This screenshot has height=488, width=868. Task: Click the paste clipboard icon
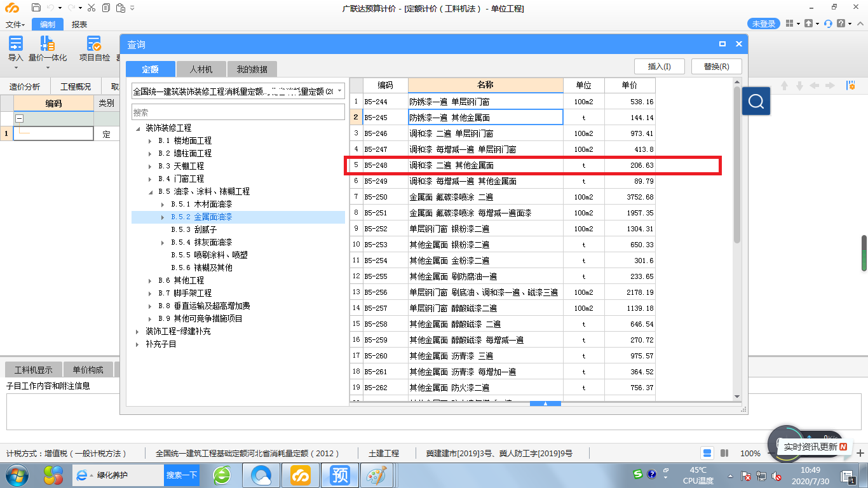click(119, 8)
